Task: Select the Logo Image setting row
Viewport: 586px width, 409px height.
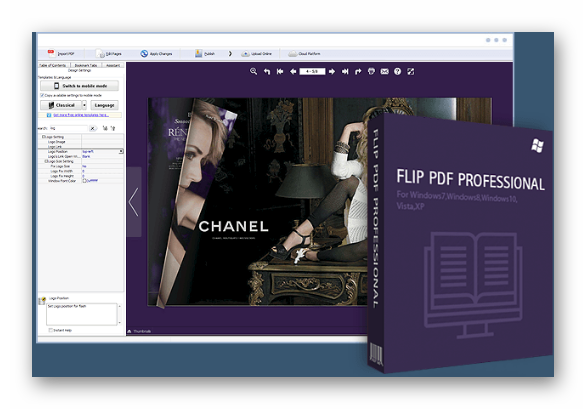Action: (x=81, y=142)
